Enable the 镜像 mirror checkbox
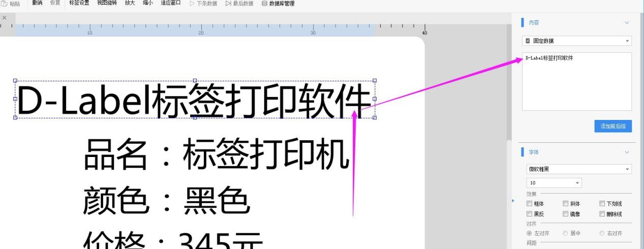This screenshot has height=249, width=644. tap(565, 214)
